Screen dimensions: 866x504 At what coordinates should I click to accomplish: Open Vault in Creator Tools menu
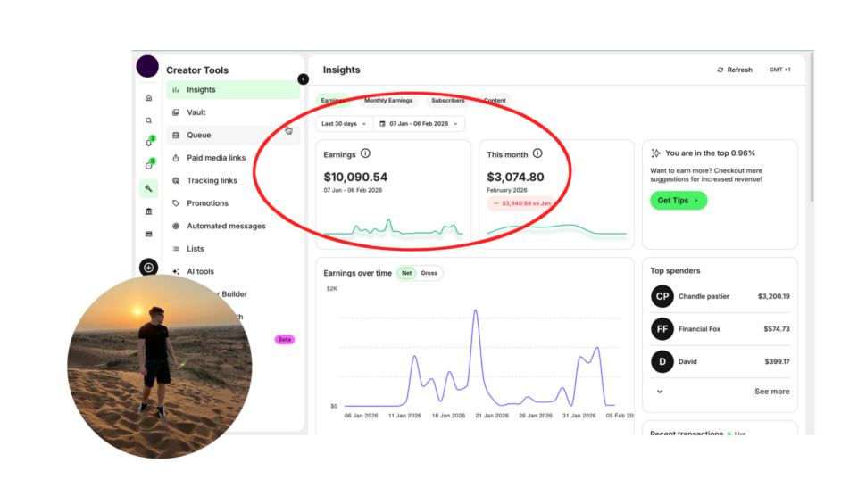tap(196, 112)
